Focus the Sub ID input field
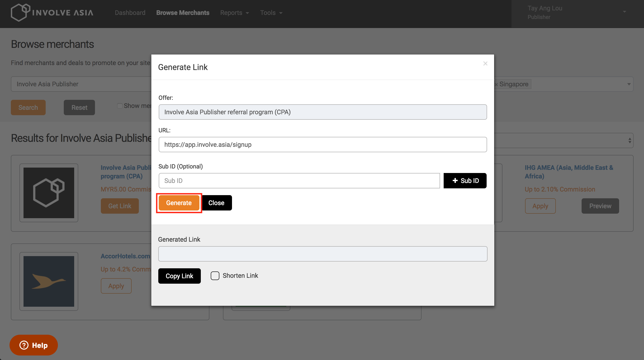 click(299, 180)
